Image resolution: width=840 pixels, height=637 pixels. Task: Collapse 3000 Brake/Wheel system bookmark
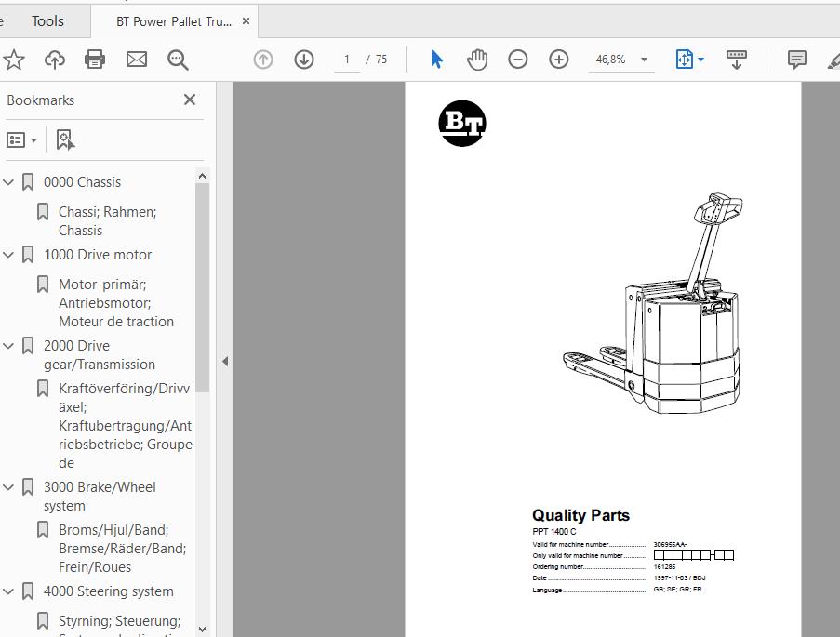[8, 487]
